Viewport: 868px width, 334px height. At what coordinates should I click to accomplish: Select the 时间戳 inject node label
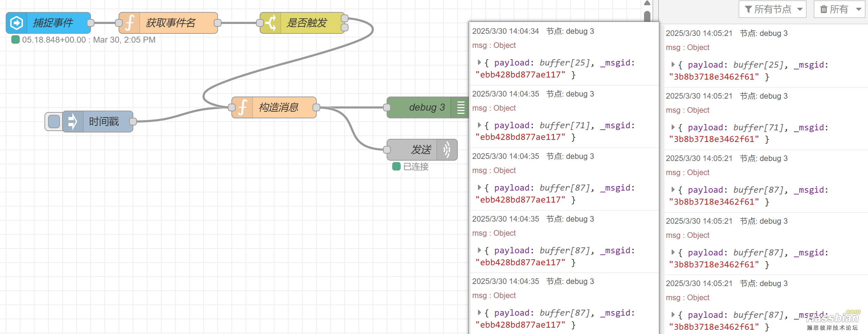(x=104, y=122)
